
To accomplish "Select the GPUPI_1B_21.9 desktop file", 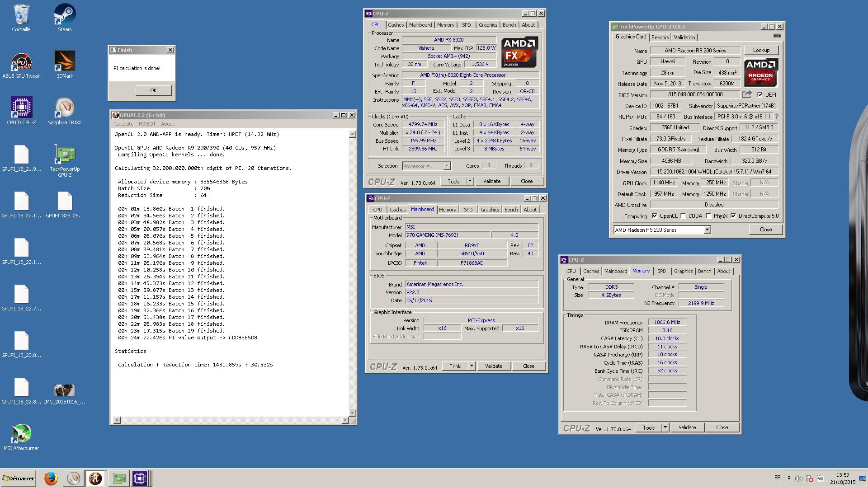I will (x=21, y=158).
